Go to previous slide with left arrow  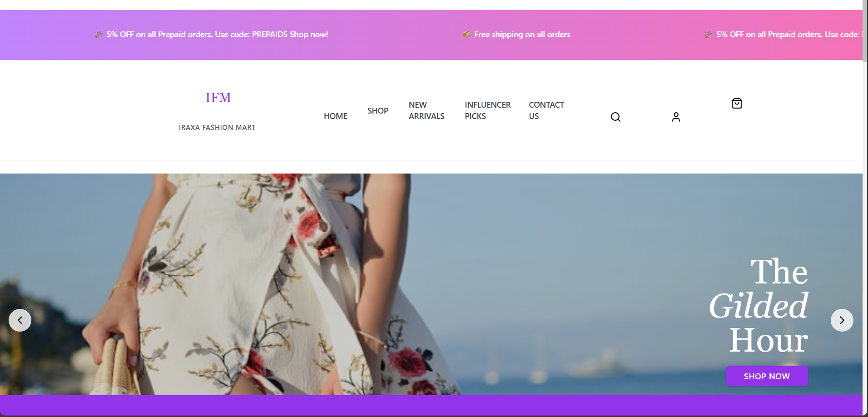pyautogui.click(x=20, y=320)
